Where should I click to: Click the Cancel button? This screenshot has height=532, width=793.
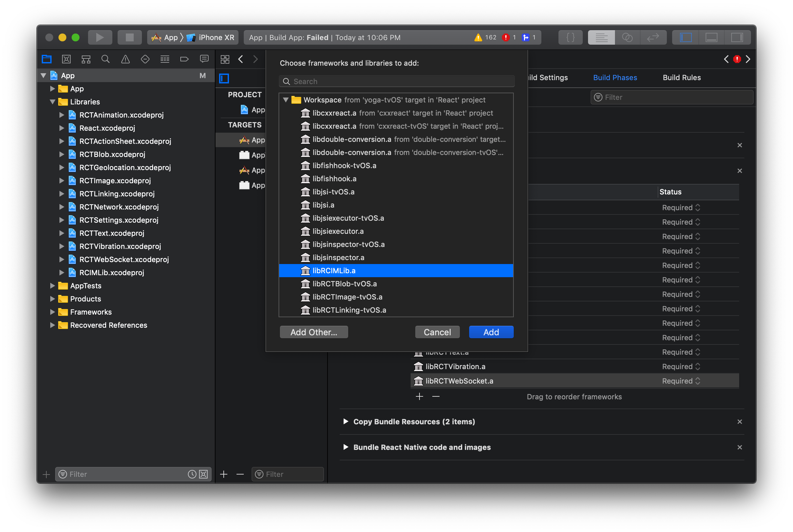437,332
